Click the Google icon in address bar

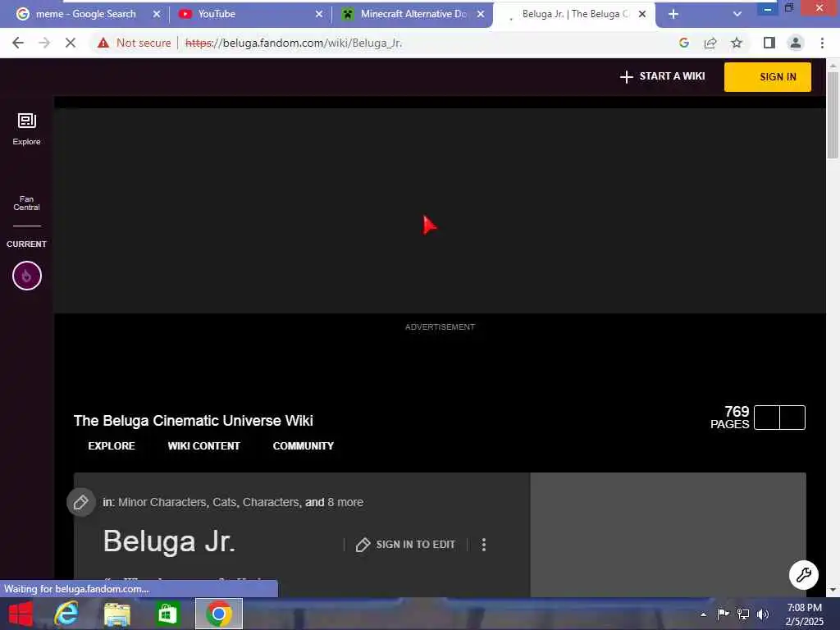[x=684, y=43]
